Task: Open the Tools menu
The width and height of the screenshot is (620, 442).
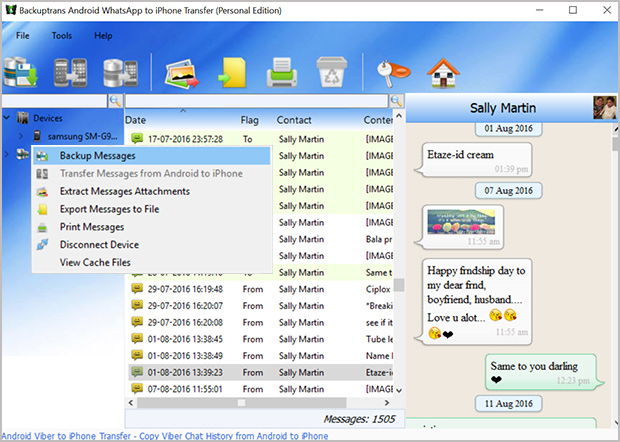Action: (62, 36)
